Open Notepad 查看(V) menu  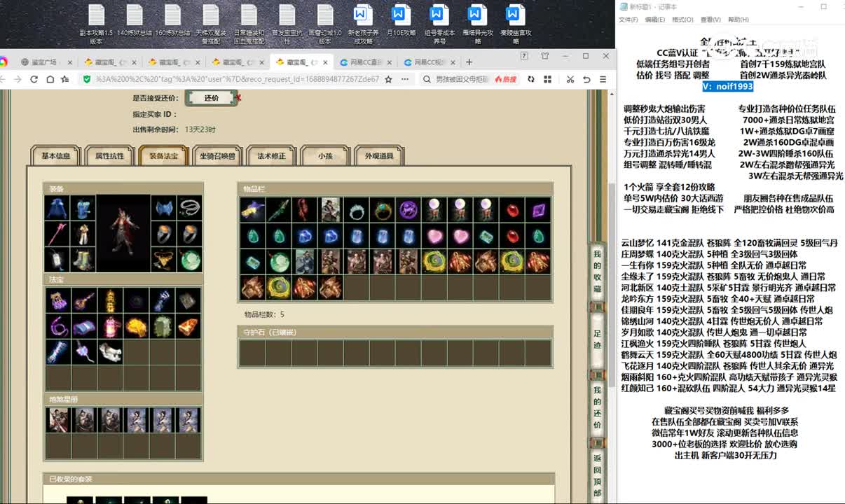pyautogui.click(x=710, y=20)
